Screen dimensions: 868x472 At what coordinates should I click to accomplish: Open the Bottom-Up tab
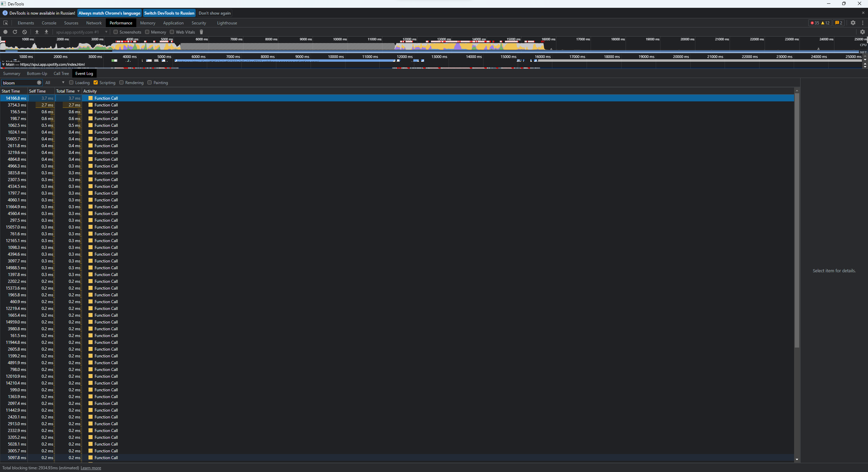37,74
